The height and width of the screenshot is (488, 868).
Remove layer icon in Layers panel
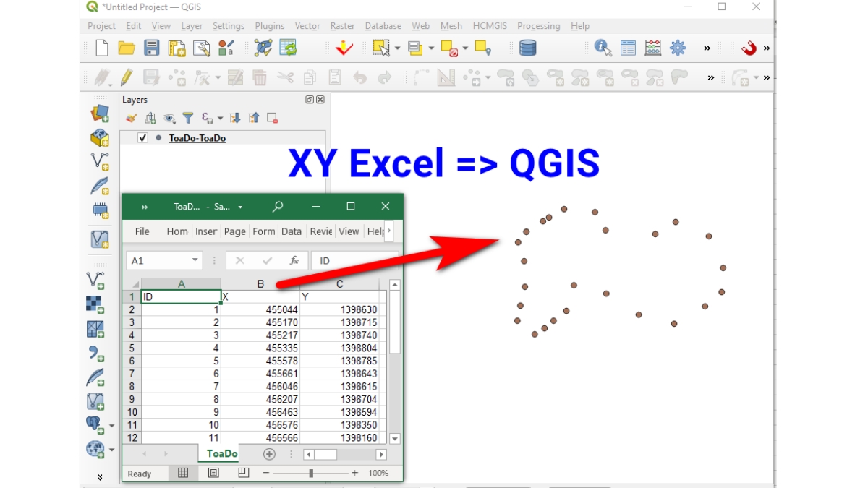[272, 118]
